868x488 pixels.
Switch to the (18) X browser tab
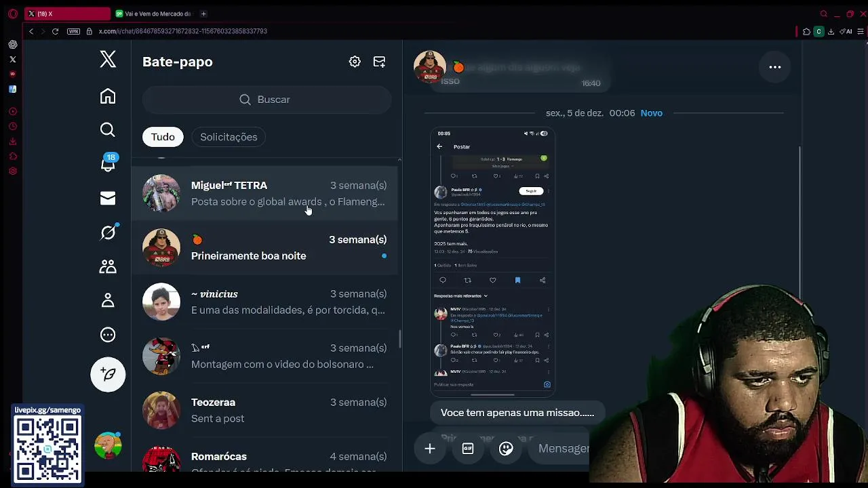pyautogui.click(x=66, y=14)
